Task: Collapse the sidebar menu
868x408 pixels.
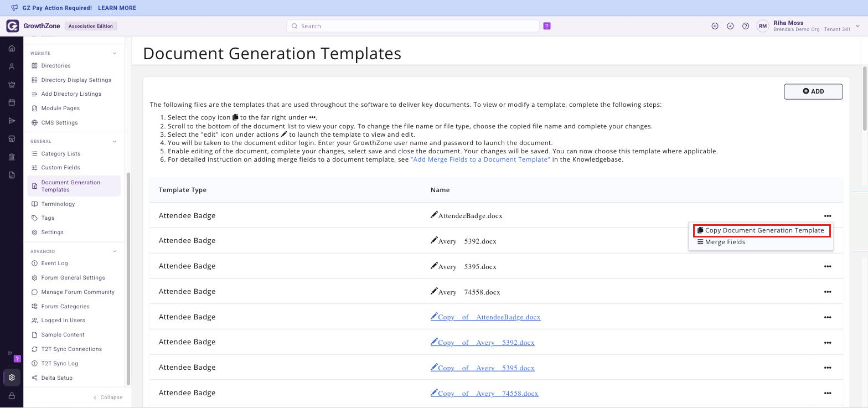Action: click(x=108, y=397)
